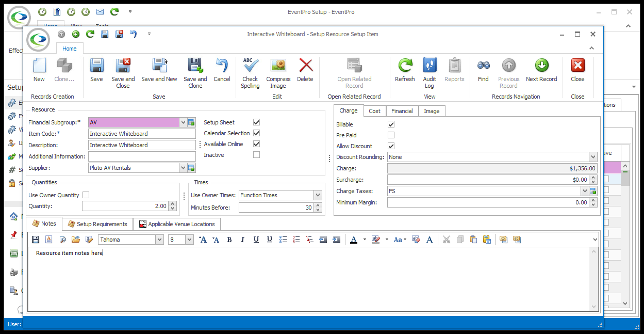644x334 pixels.
Task: Click the Delete red X icon
Action: tap(306, 66)
